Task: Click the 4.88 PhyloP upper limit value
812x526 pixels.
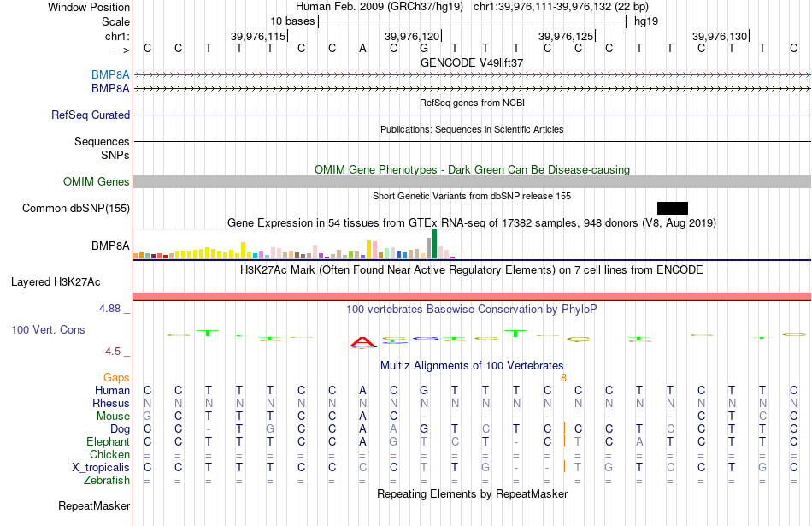Action: pyautogui.click(x=109, y=309)
